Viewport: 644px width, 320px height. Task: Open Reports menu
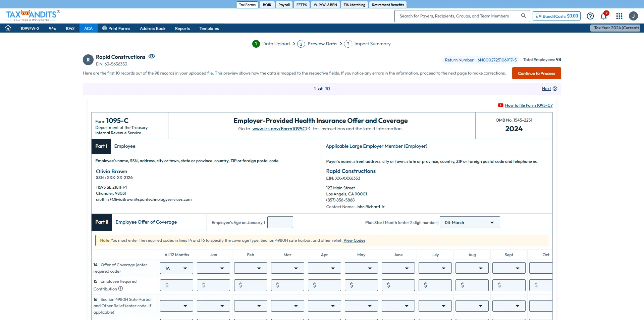[182, 28]
